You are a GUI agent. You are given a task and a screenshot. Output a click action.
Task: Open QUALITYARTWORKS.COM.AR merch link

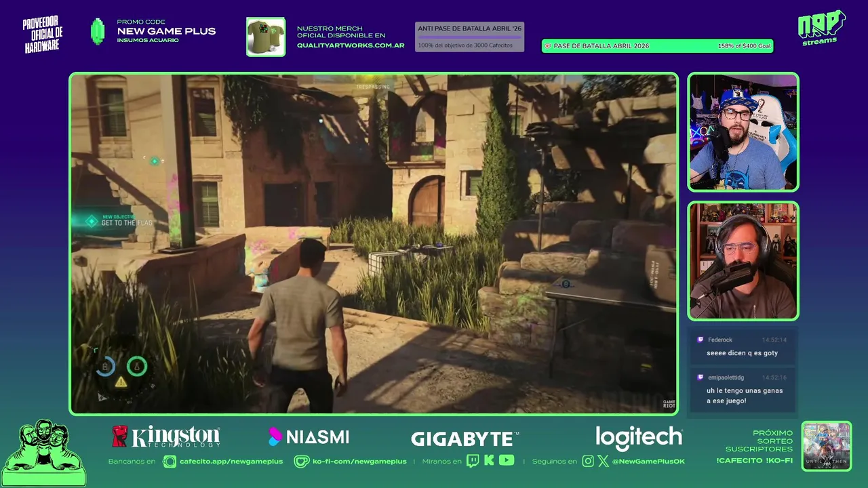pyautogui.click(x=351, y=45)
